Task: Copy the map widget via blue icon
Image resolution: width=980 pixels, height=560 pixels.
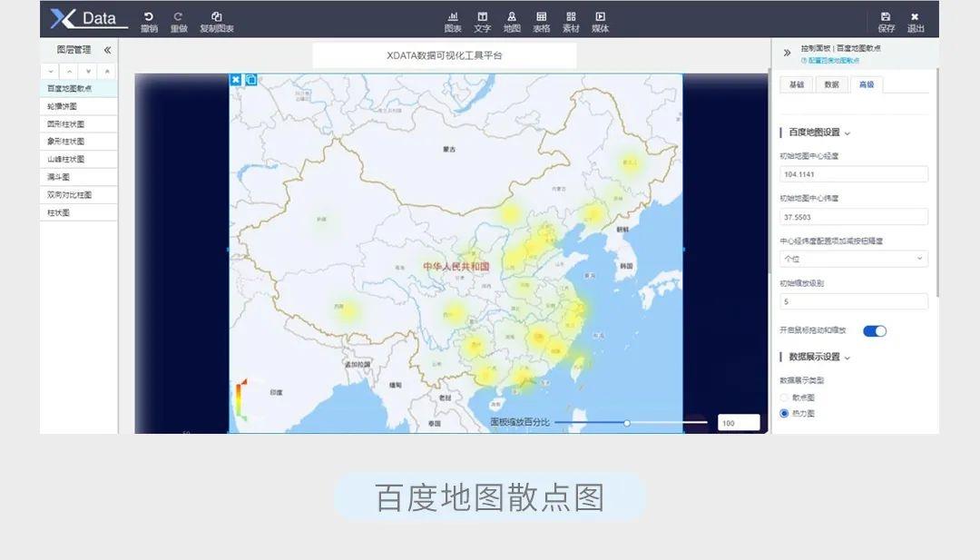Action: (250, 79)
